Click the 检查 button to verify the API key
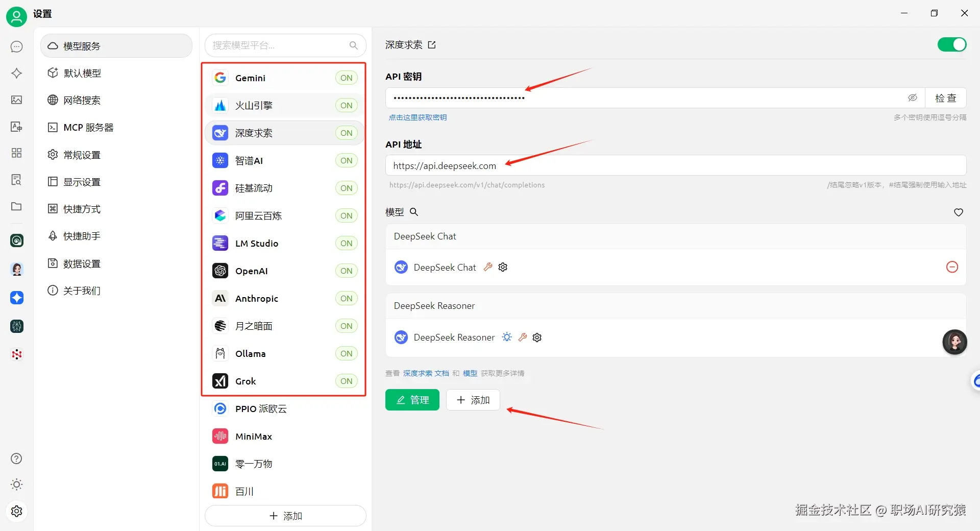The width and height of the screenshot is (980, 531). [946, 98]
